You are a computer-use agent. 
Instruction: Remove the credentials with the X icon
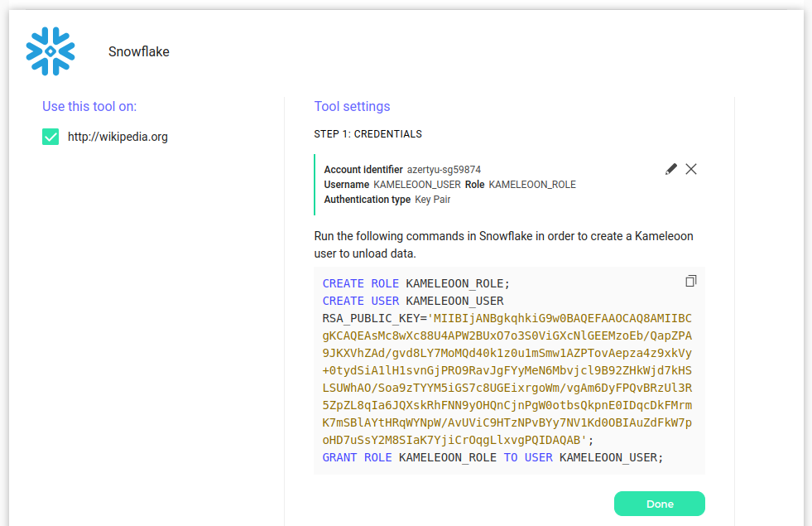coord(691,169)
